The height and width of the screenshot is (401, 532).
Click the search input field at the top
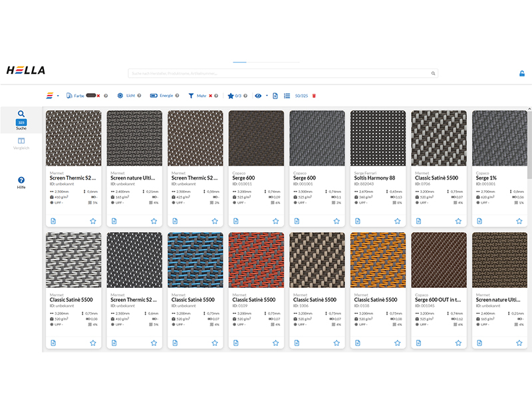click(279, 73)
